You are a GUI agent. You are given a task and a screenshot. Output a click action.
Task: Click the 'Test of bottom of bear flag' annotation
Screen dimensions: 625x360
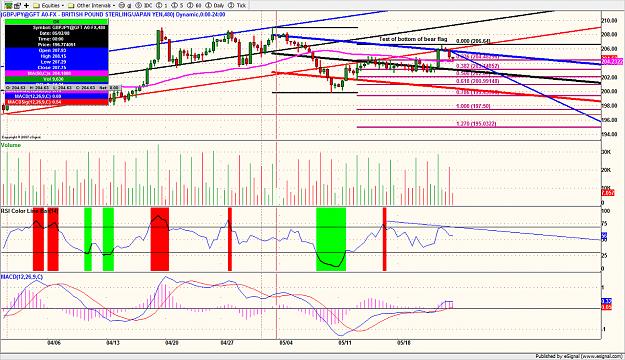click(x=413, y=39)
